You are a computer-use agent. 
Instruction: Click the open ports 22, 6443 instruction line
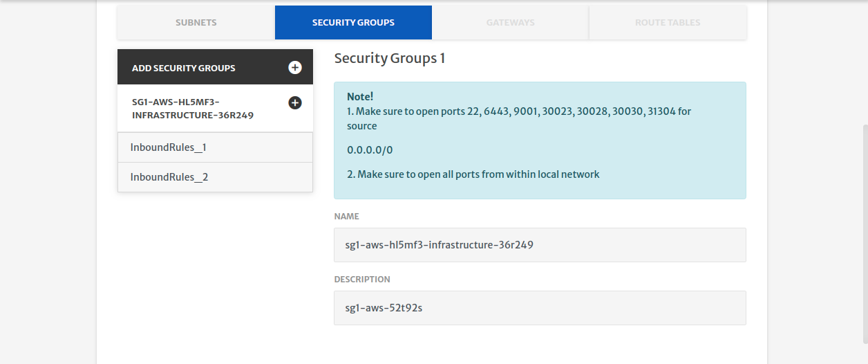pyautogui.click(x=519, y=118)
